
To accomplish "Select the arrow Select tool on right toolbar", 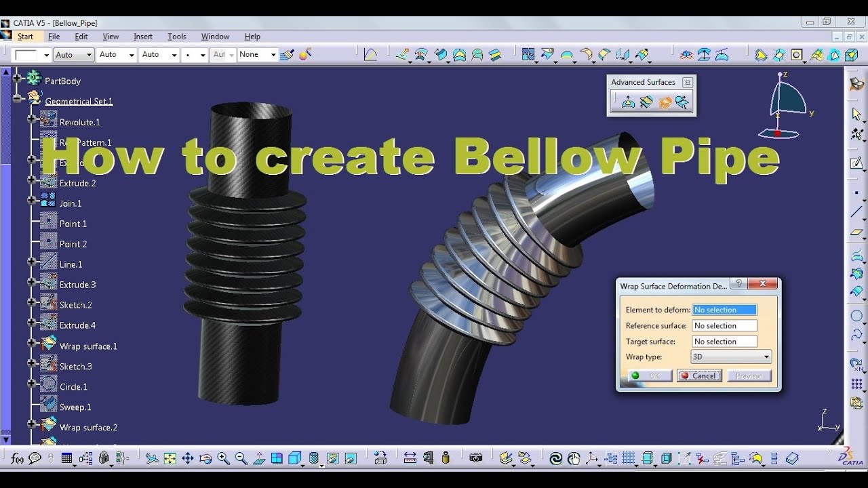I will coord(857,114).
